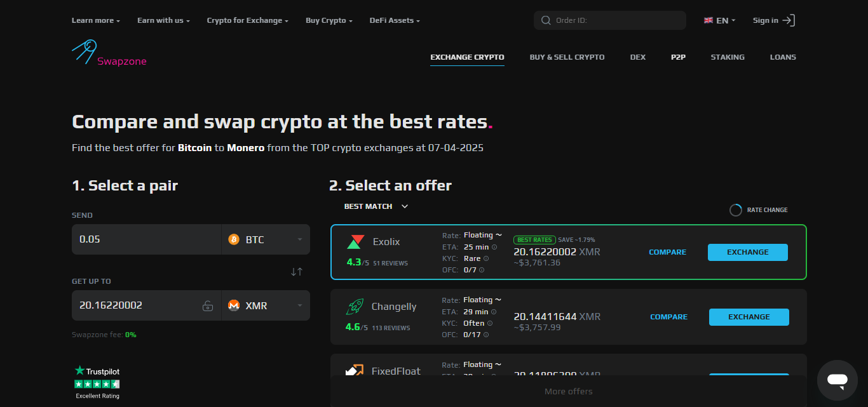The height and width of the screenshot is (407, 868).
Task: Open the DEX tab
Action: [x=638, y=57]
